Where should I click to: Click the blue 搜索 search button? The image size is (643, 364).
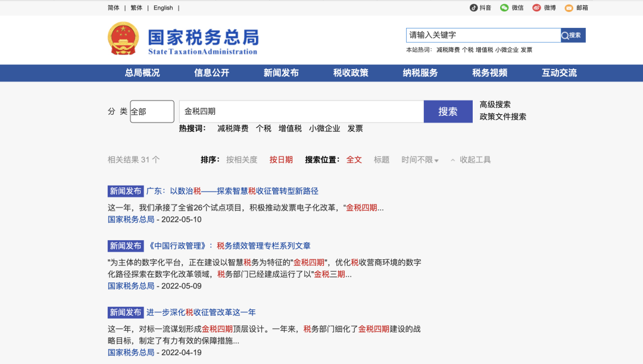(x=448, y=111)
